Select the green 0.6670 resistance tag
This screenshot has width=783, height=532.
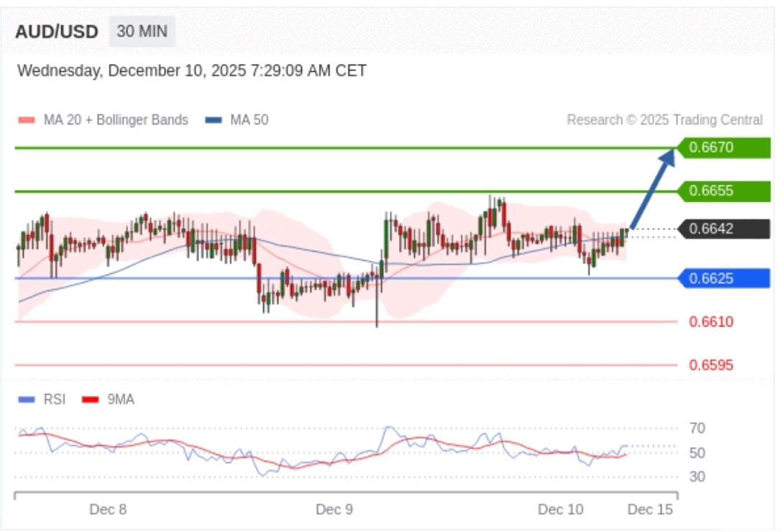tap(723, 148)
